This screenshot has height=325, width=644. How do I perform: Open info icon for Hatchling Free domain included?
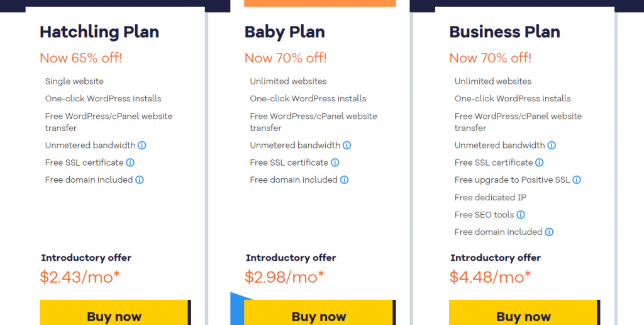[x=140, y=180]
